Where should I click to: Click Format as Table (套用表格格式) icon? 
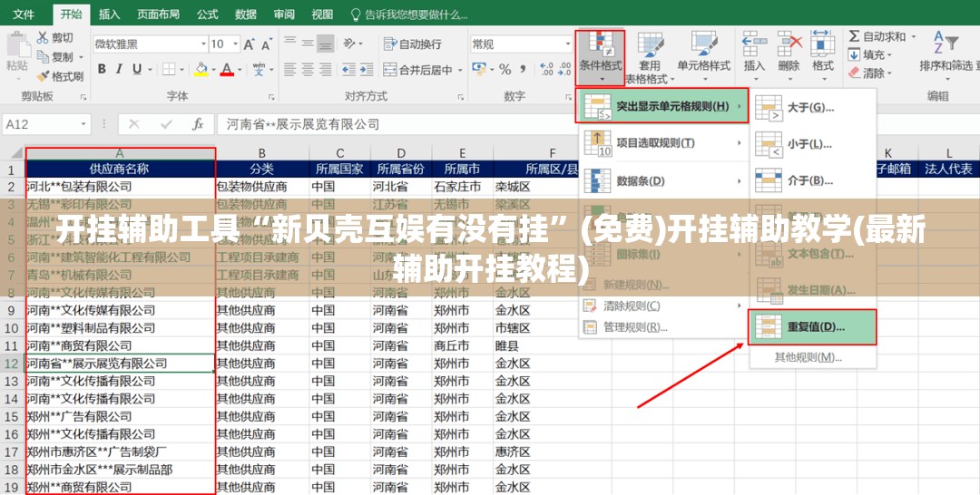pos(650,45)
